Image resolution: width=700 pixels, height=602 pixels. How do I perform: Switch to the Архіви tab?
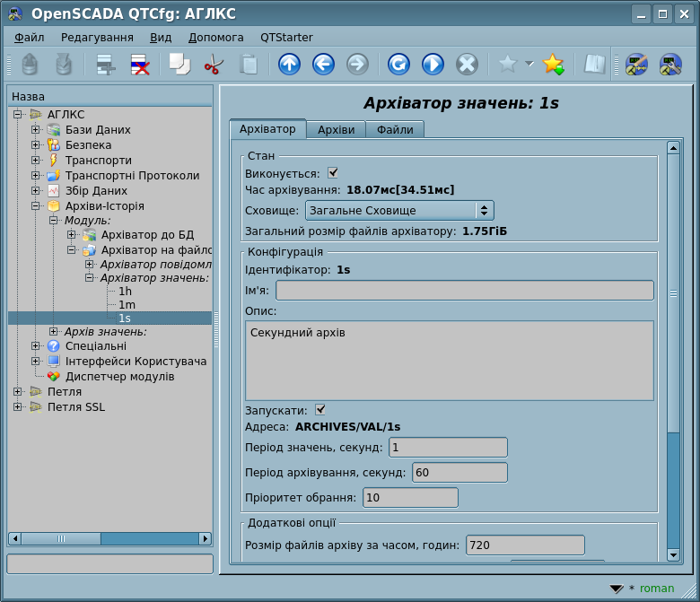(x=336, y=130)
